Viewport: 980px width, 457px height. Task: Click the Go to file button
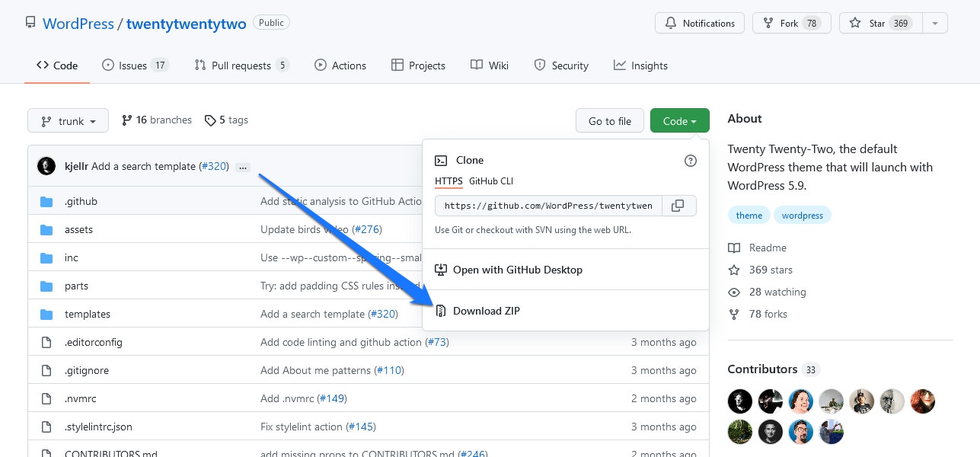tap(610, 121)
